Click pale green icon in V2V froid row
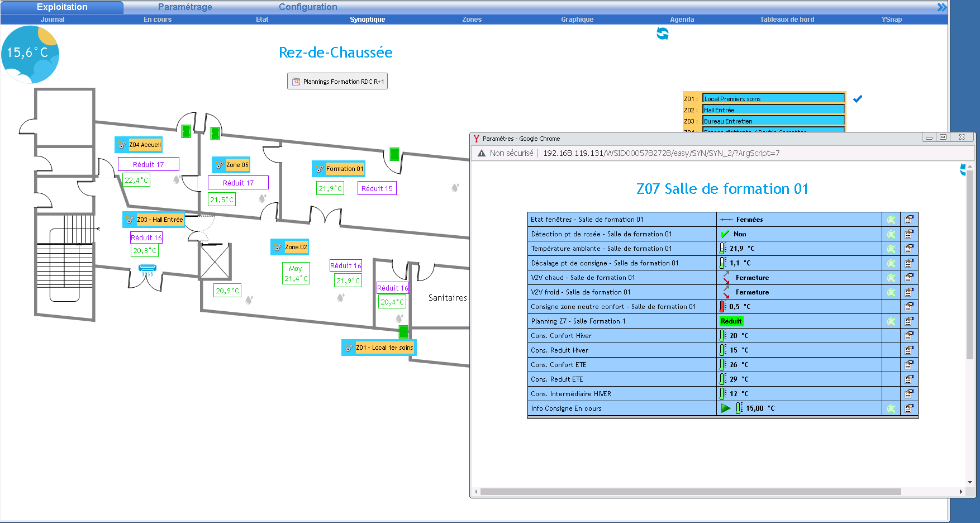This screenshot has width=980, height=523. coord(891,292)
